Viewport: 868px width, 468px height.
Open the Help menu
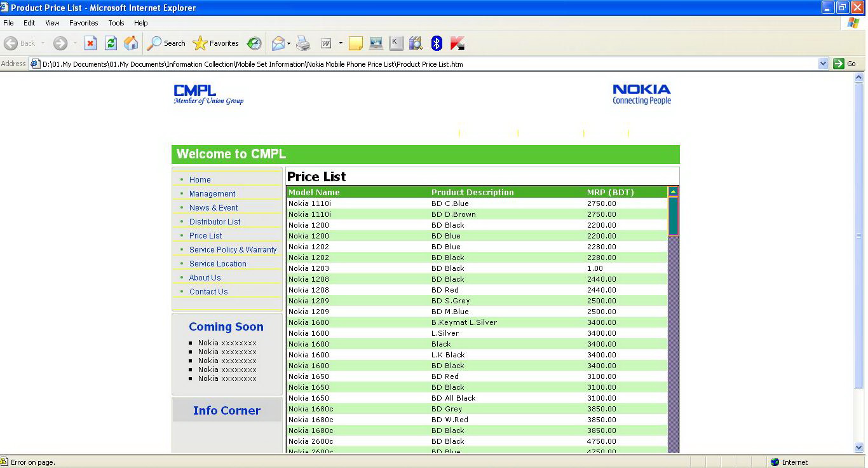[141, 22]
